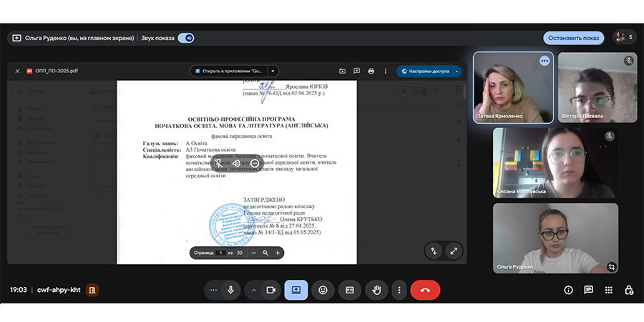Click the Ольга Руденко (вы, на главном экране) label
644x322 pixels.
tap(79, 38)
